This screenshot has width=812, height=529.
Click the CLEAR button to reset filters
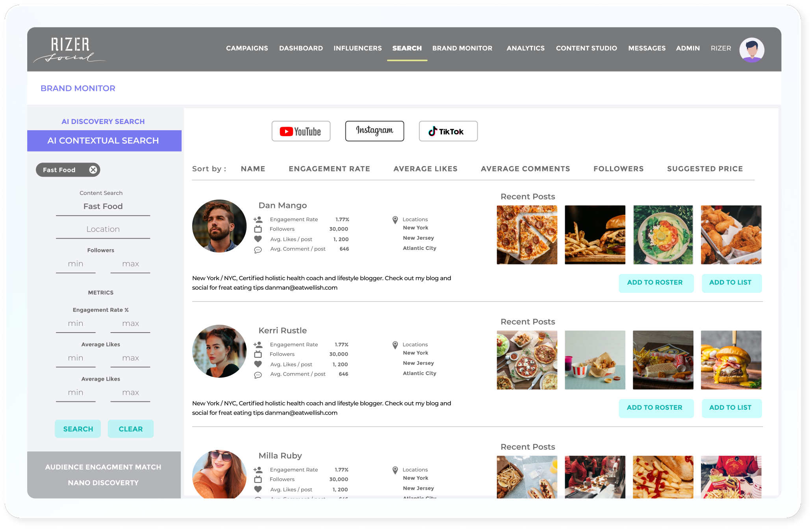[x=130, y=429]
